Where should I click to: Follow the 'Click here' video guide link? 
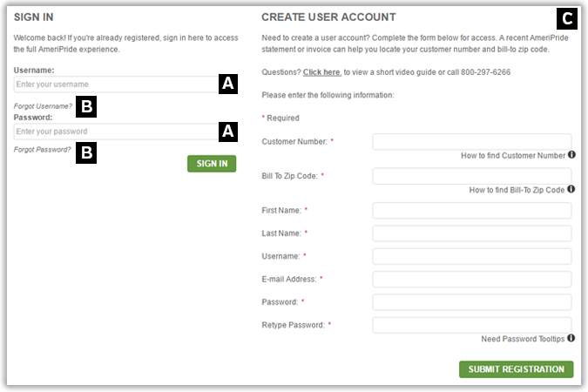coord(321,72)
